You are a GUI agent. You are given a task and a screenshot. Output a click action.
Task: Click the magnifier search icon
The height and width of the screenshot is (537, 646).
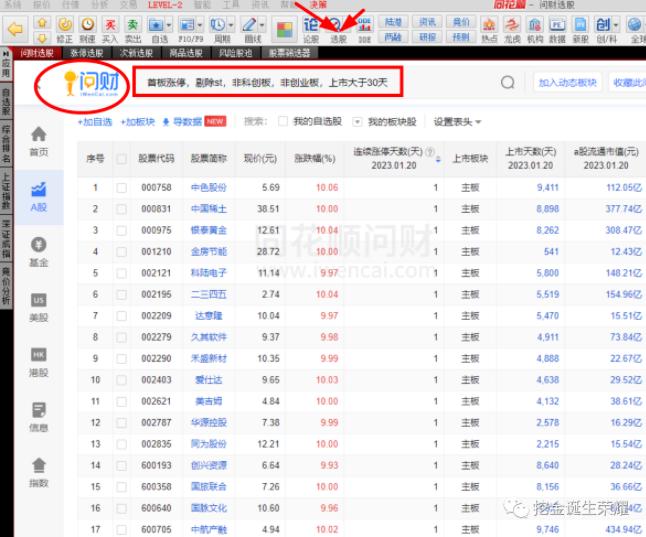(x=508, y=82)
